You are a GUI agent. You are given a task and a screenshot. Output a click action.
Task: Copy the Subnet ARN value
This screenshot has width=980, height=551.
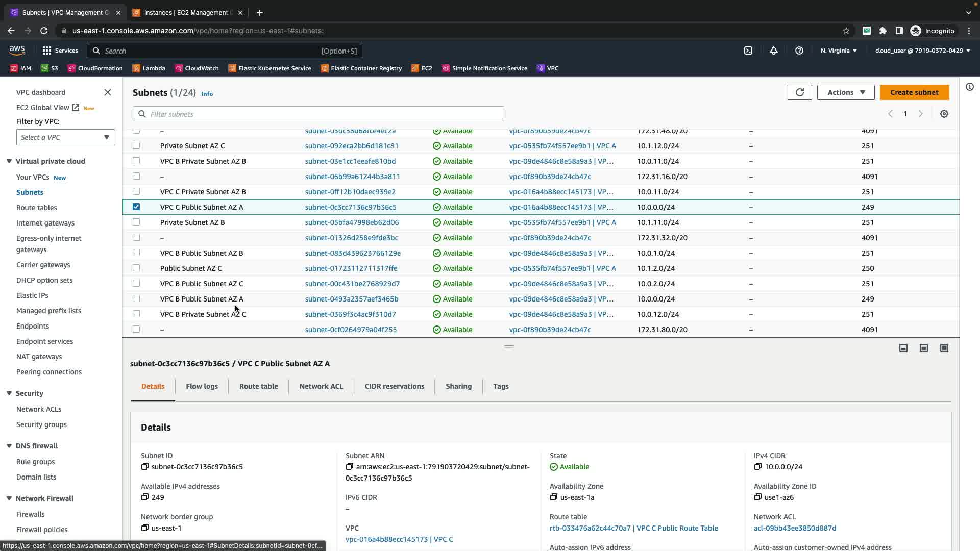(350, 467)
